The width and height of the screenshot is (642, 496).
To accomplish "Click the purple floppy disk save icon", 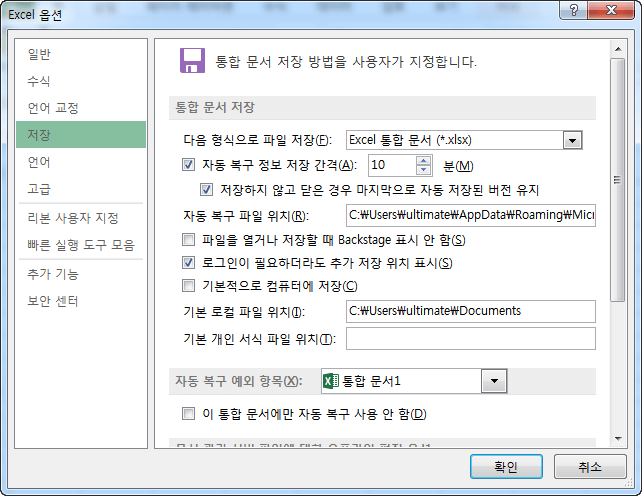I will point(192,61).
